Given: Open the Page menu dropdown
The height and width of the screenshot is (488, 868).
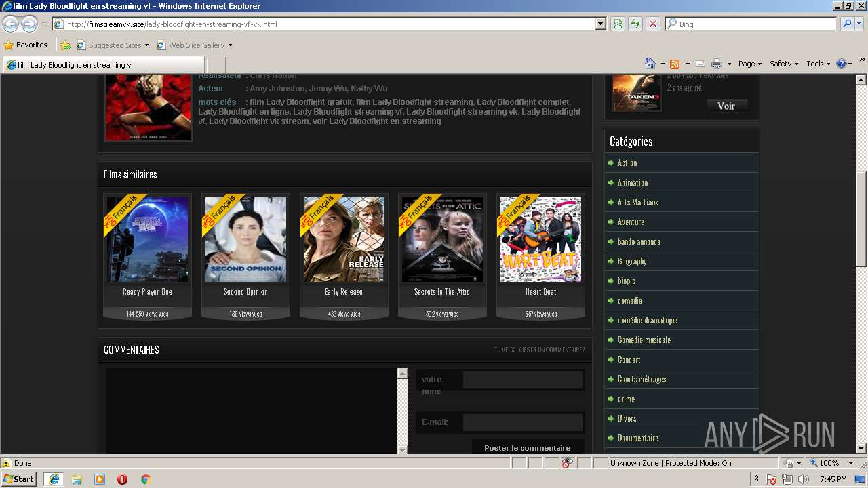Looking at the screenshot, I should pyautogui.click(x=750, y=64).
